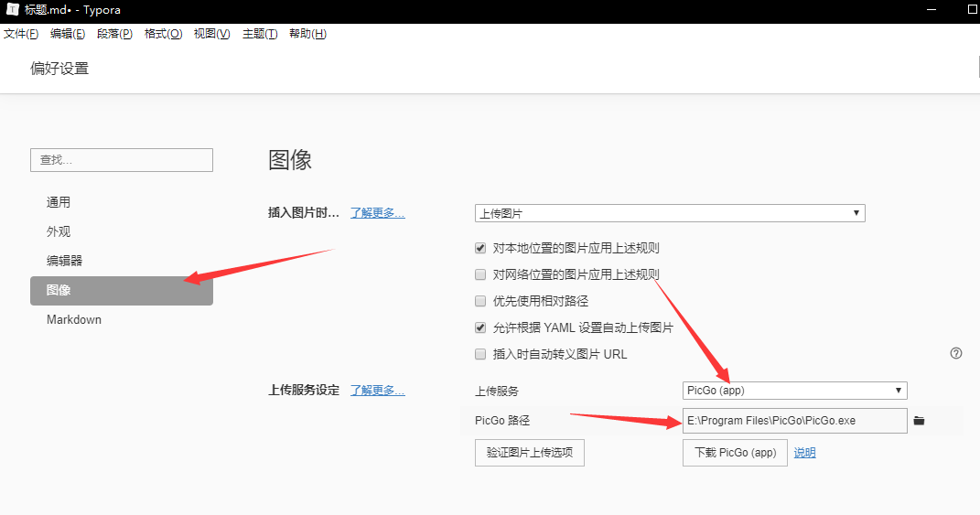Enable apply rules to network images checkbox
The height and width of the screenshot is (515, 980).
click(480, 274)
